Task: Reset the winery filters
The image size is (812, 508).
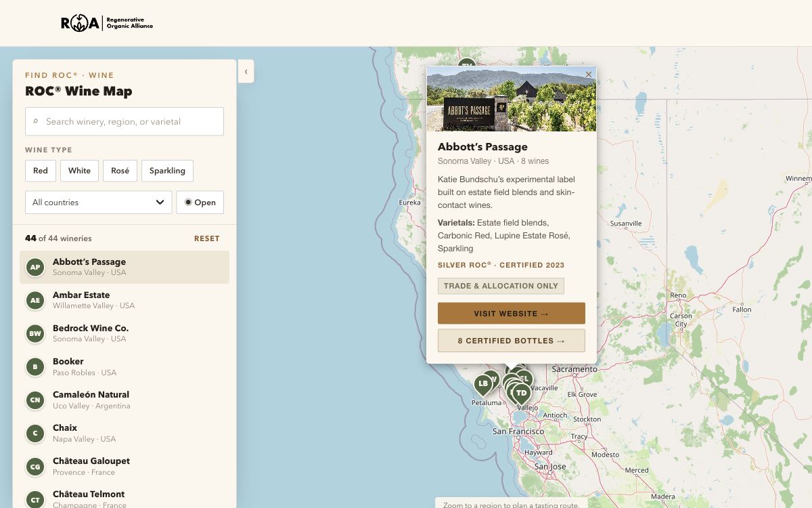Action: click(207, 238)
